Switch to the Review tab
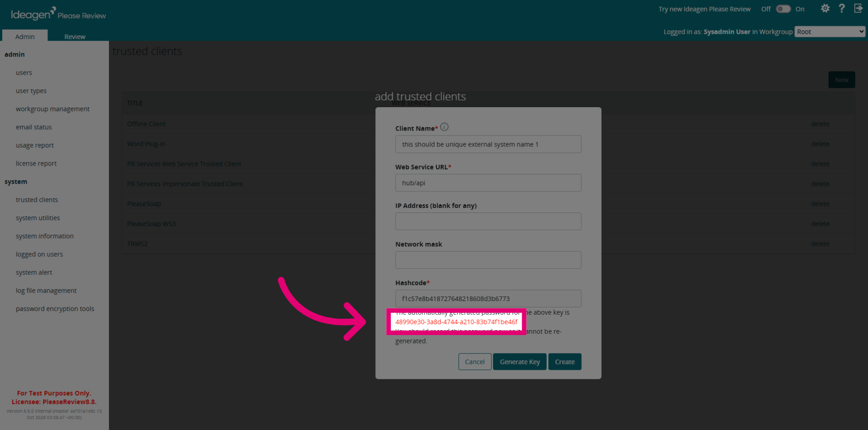Viewport: 868px width, 430px height. pyautogui.click(x=75, y=36)
